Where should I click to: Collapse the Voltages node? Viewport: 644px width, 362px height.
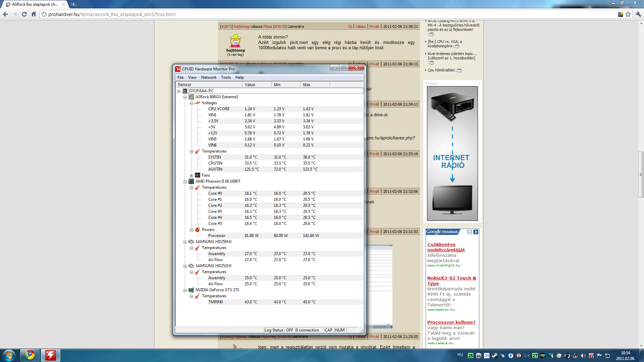(191, 103)
